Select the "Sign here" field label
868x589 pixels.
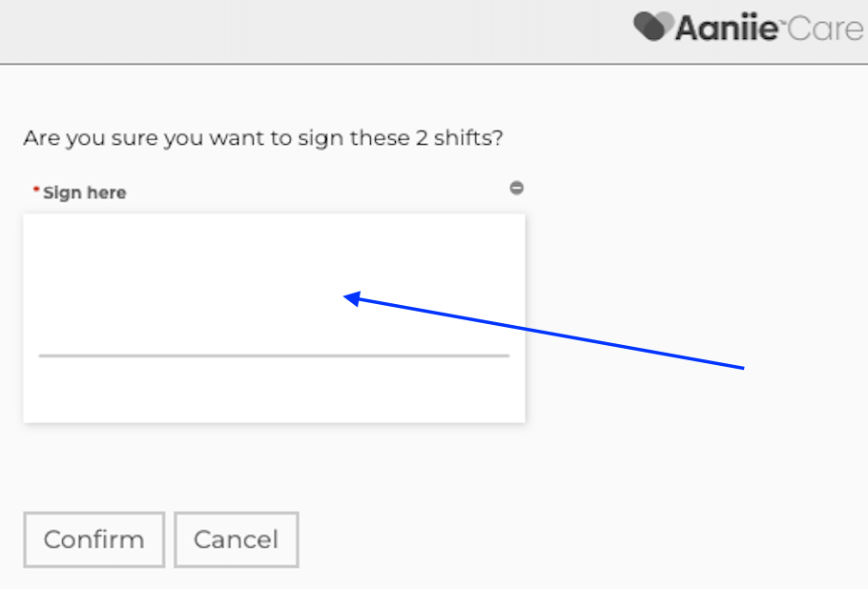coord(84,193)
